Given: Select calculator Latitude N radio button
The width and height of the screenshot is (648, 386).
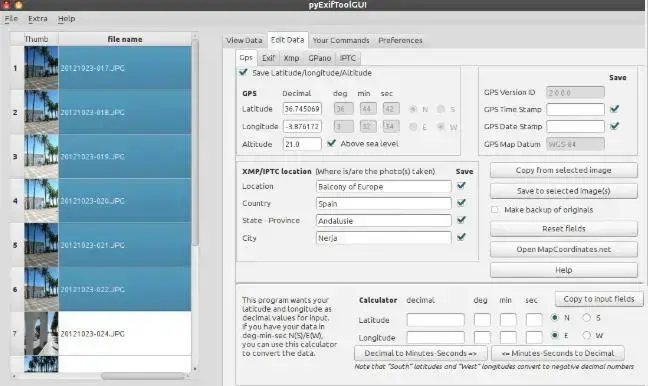Looking at the screenshot, I should coord(555,317).
